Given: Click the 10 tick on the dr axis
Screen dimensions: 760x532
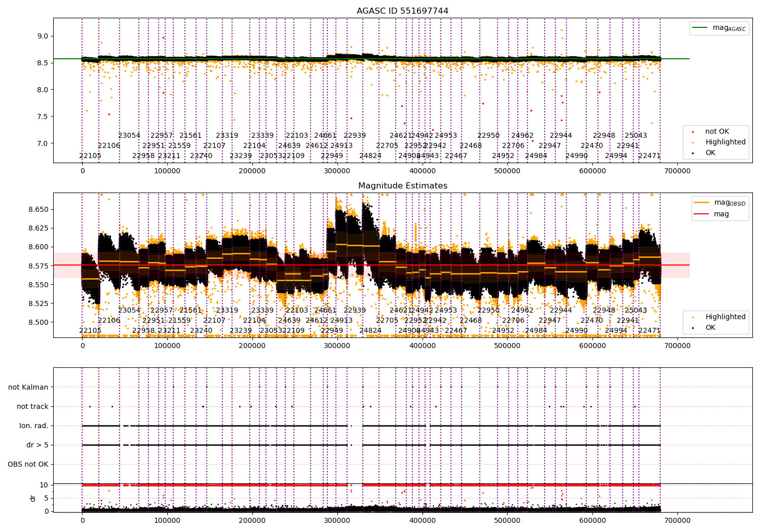Looking at the screenshot, I should 44,485.
